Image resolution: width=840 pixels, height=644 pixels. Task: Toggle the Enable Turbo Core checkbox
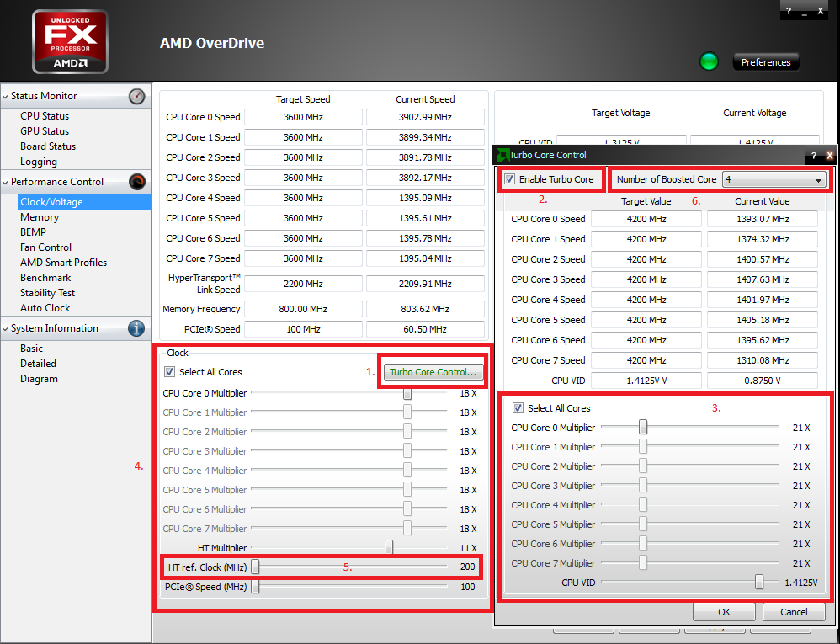tap(509, 179)
